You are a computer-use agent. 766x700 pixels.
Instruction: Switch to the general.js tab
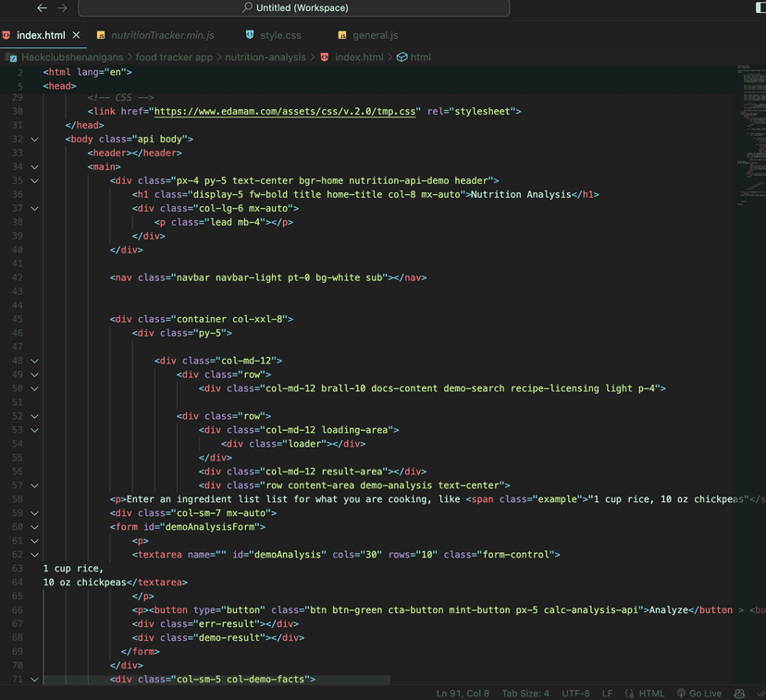[x=375, y=36]
